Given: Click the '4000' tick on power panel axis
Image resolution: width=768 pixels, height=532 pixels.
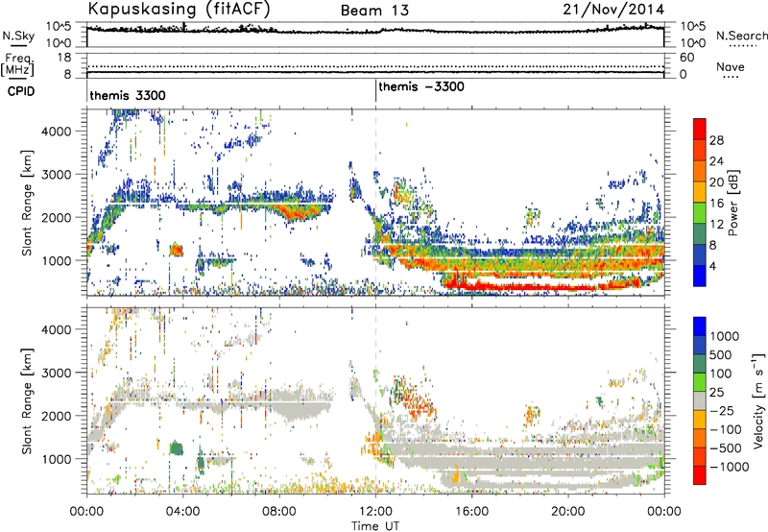Looking at the screenshot, I should (x=57, y=132).
